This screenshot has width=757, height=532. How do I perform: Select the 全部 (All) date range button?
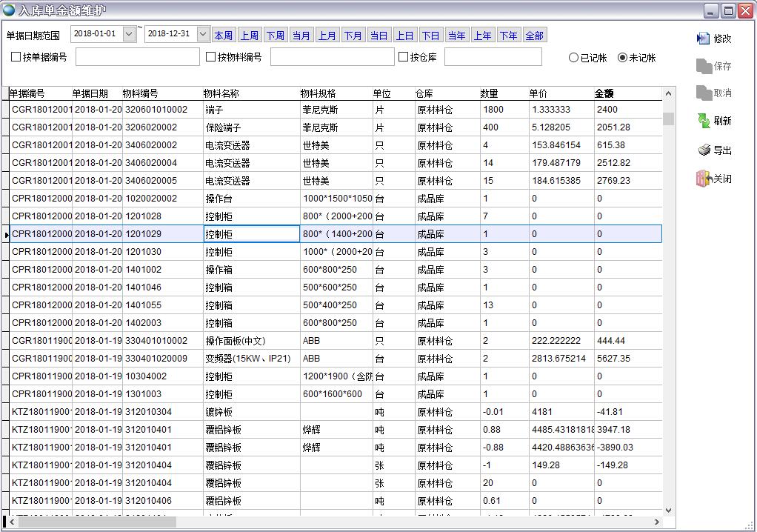pyautogui.click(x=535, y=34)
